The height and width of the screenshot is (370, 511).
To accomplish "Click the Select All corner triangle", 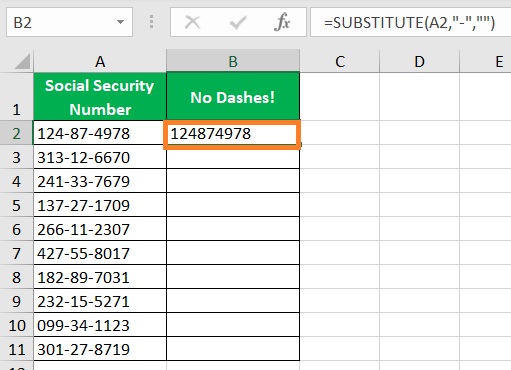I will tap(22, 62).
